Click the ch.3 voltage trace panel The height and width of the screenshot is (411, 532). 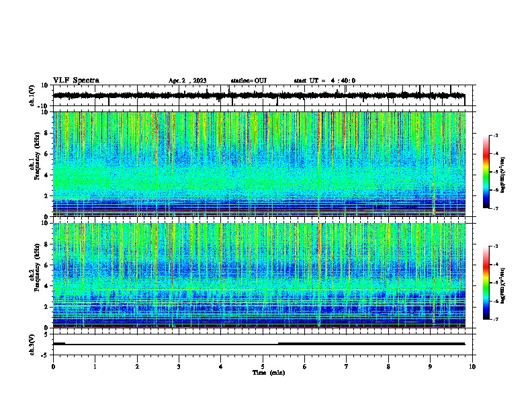(x=263, y=345)
